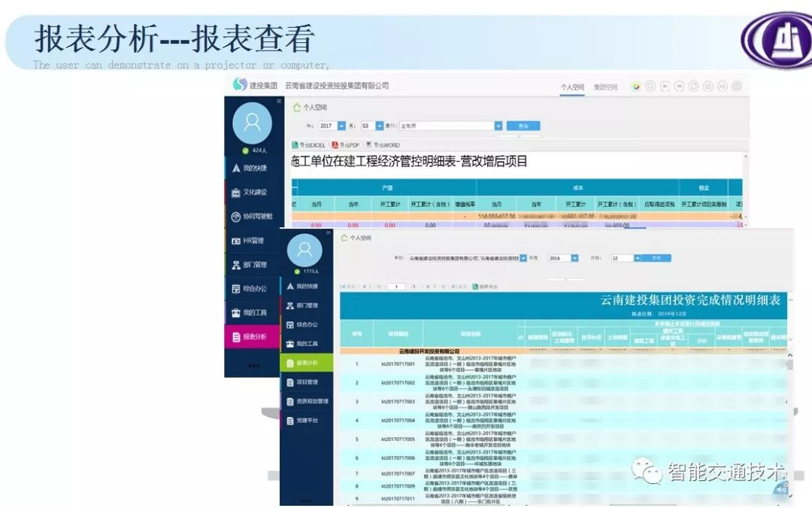Open 部门管理 in the back window sidebar
The width and height of the screenshot is (812, 508).
click(x=253, y=265)
